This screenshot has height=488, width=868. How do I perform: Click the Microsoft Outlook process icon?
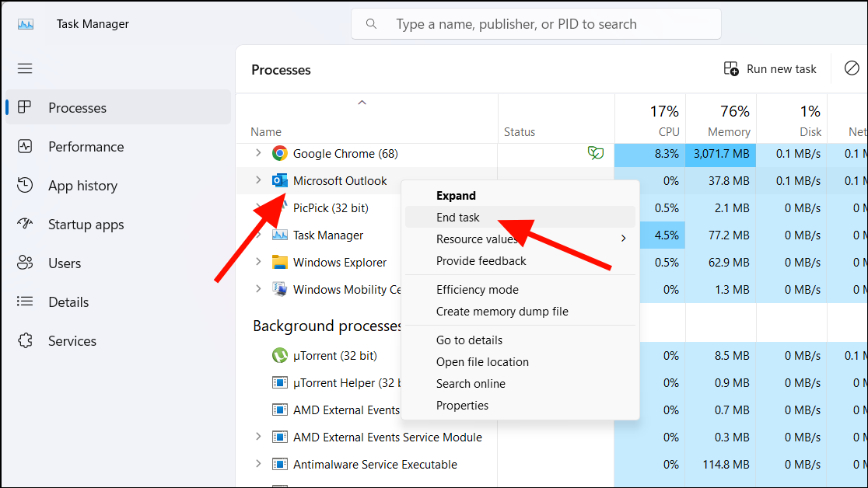pyautogui.click(x=280, y=180)
